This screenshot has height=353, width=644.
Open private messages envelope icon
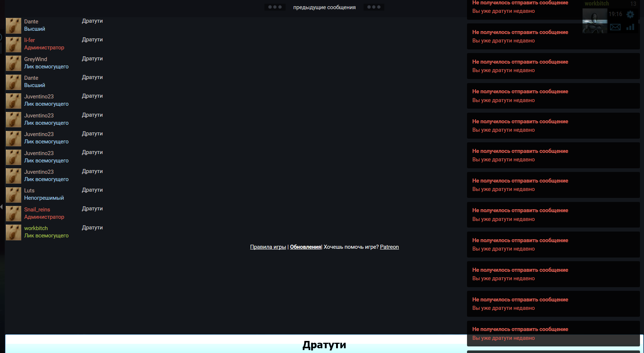tap(615, 27)
